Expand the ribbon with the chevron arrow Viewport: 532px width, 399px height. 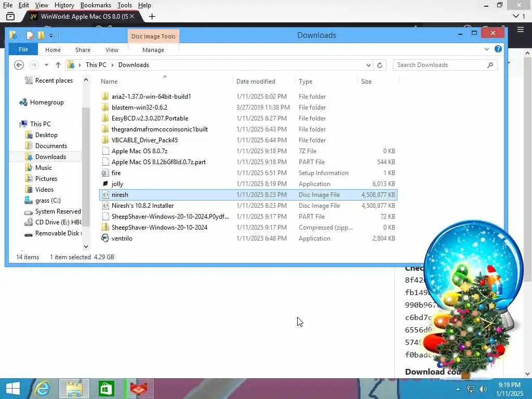click(486, 49)
